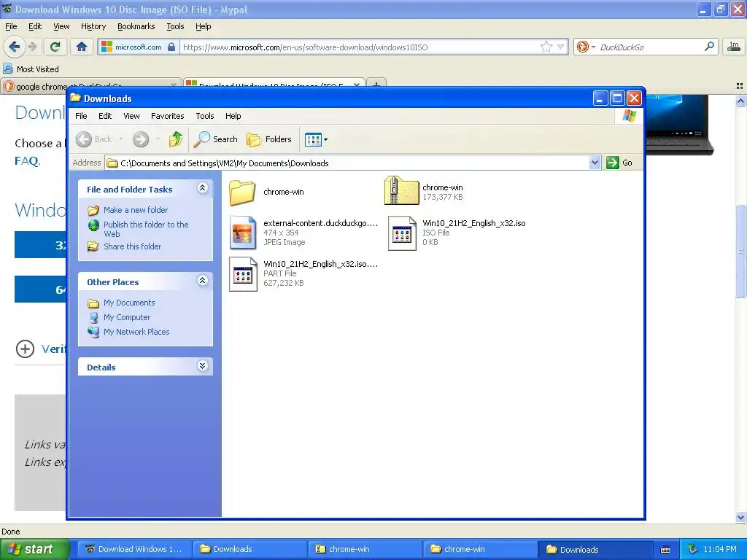
Task: Open the Favorites menu in Downloads window
Action: 167,116
